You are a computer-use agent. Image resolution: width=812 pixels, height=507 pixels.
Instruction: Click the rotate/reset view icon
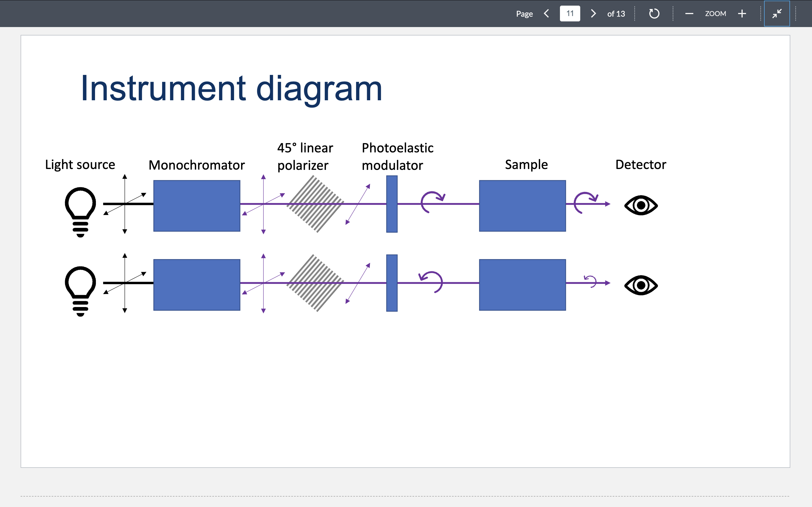(x=654, y=14)
